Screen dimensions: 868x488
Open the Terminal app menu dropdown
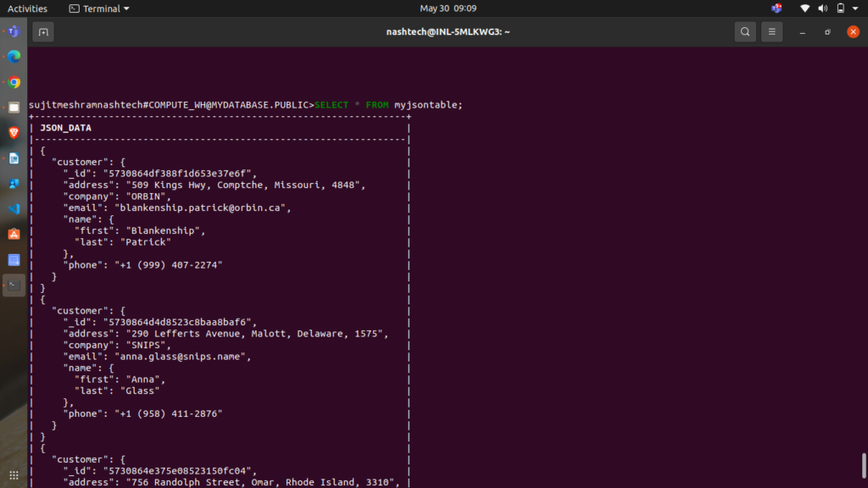[x=99, y=8]
